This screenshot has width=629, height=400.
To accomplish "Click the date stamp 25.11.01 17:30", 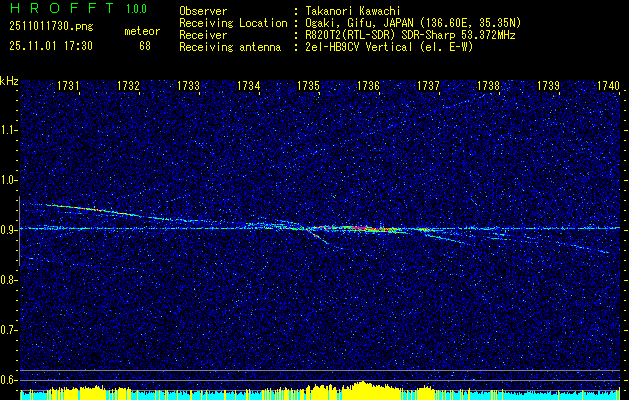I will (51, 46).
